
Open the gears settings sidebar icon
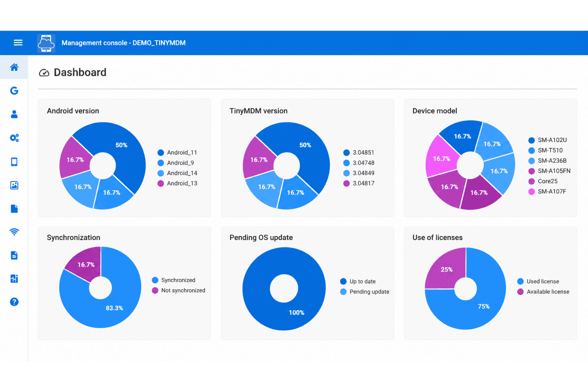click(14, 138)
